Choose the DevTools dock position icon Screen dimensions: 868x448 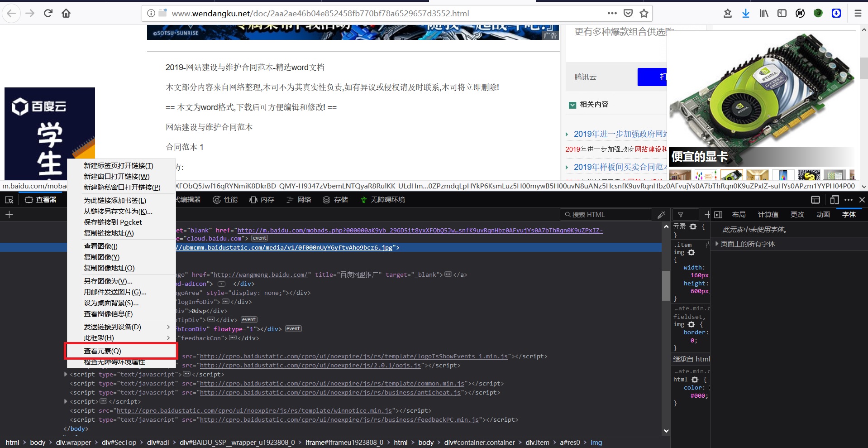[x=816, y=200]
